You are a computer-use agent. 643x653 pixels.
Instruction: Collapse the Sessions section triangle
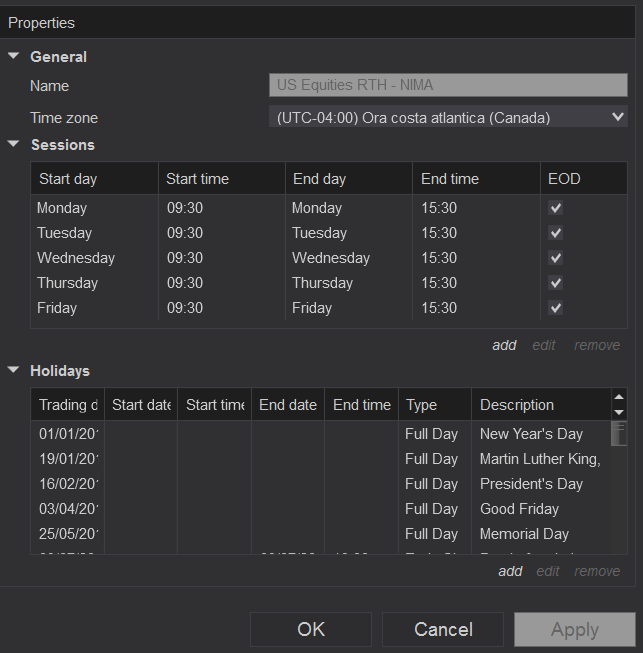pyautogui.click(x=14, y=144)
